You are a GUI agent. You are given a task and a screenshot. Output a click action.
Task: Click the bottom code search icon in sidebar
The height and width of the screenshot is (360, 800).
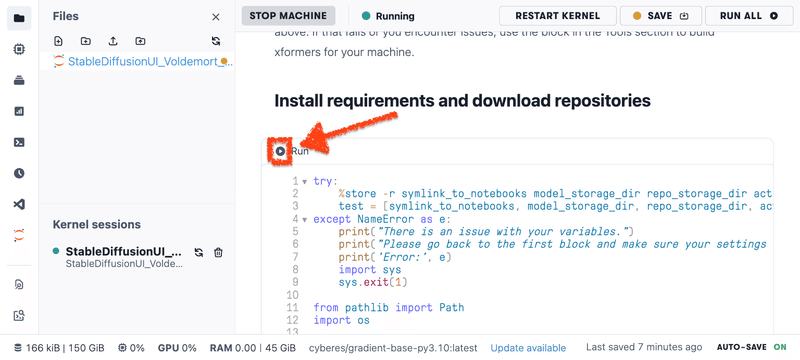[x=19, y=316]
